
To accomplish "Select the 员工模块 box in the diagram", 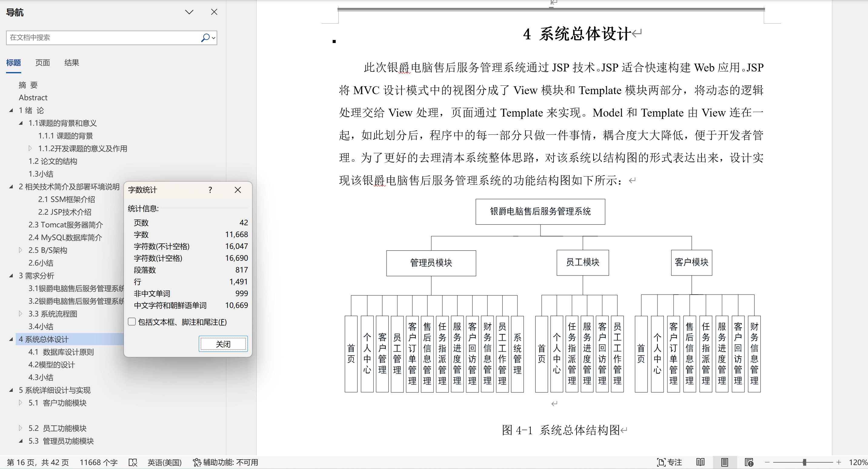I will [x=583, y=263].
